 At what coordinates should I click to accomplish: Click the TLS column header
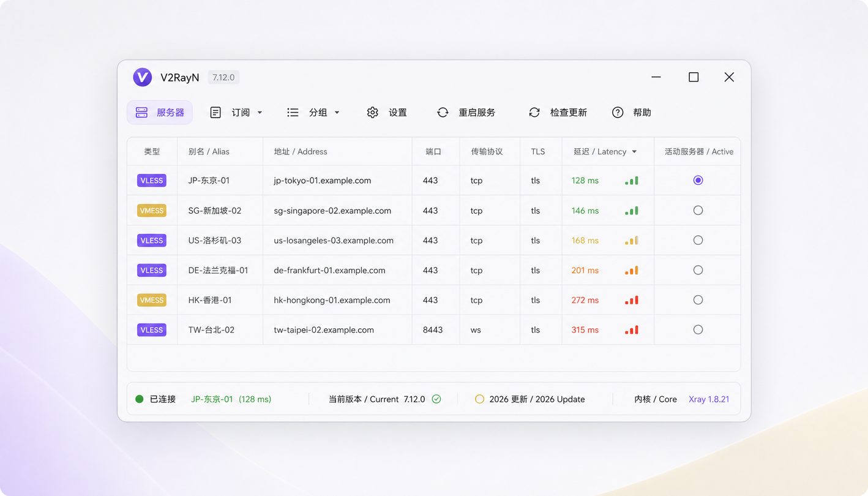tap(538, 152)
